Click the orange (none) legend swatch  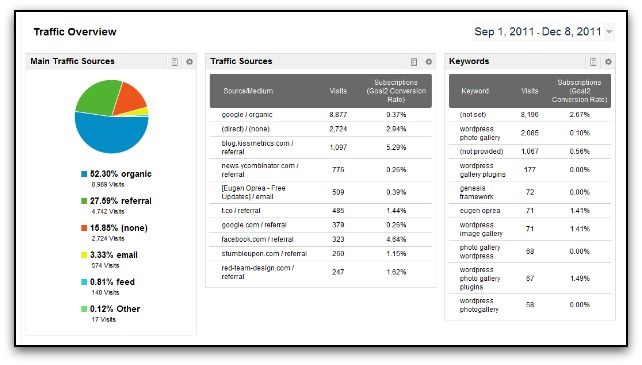(x=84, y=228)
